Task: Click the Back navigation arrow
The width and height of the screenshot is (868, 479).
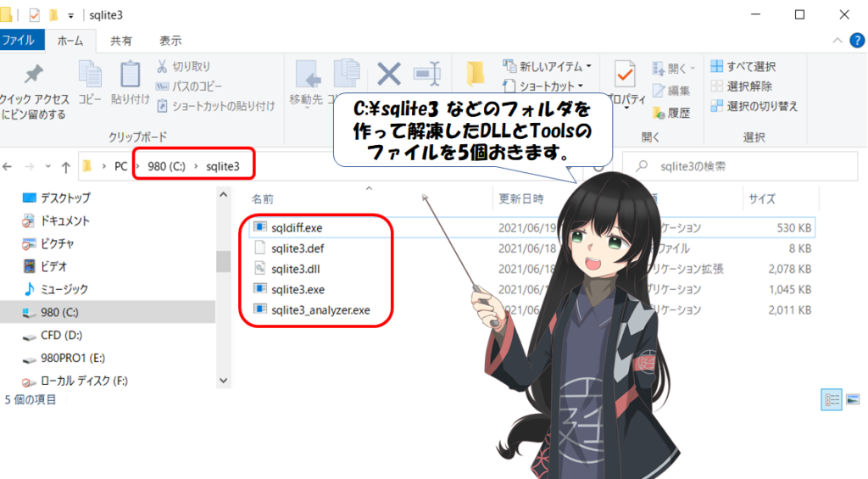Action: coord(7,166)
